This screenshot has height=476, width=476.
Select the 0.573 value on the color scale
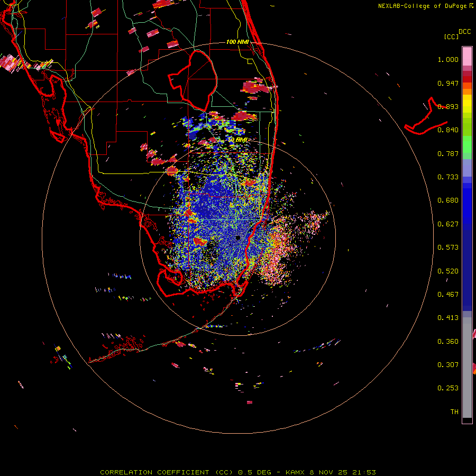pos(448,248)
